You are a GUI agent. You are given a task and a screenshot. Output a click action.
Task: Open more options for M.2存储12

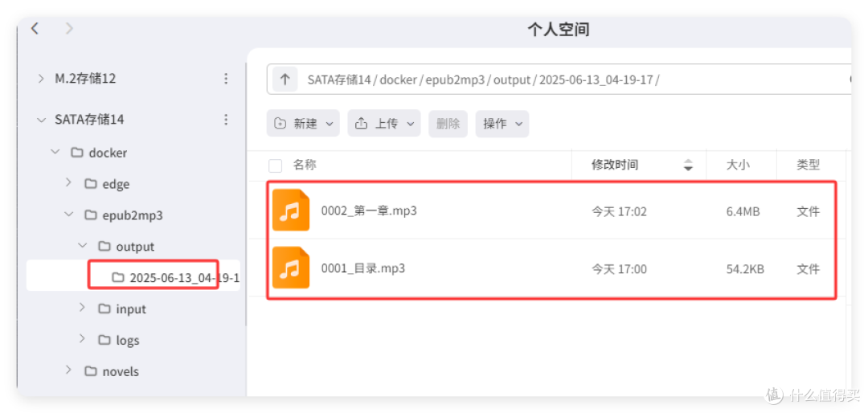tap(226, 79)
